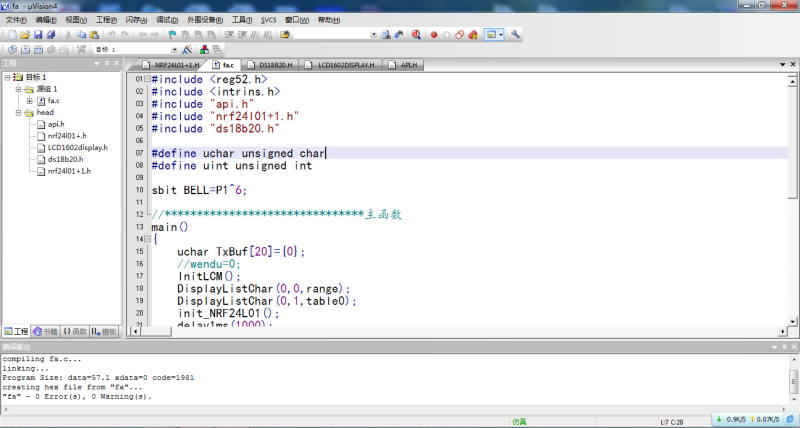Collapse the head folder in project tree
The height and width of the screenshot is (428, 800).
(x=18, y=113)
